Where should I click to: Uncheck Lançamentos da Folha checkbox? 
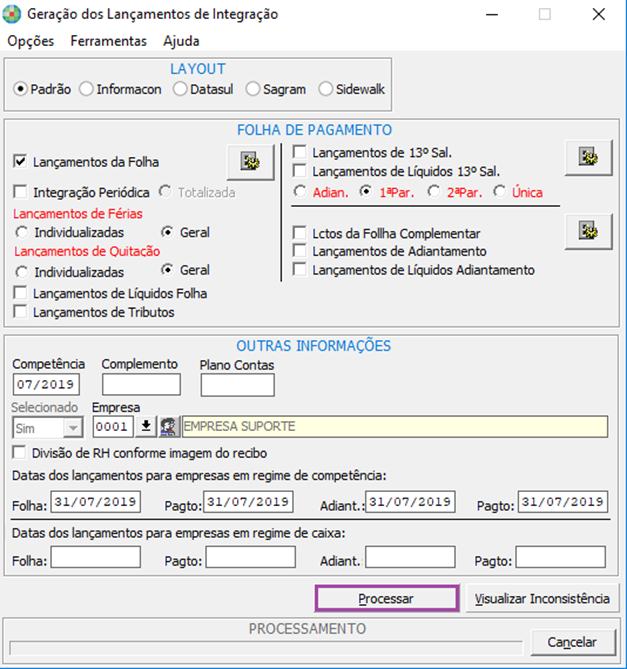(20, 161)
